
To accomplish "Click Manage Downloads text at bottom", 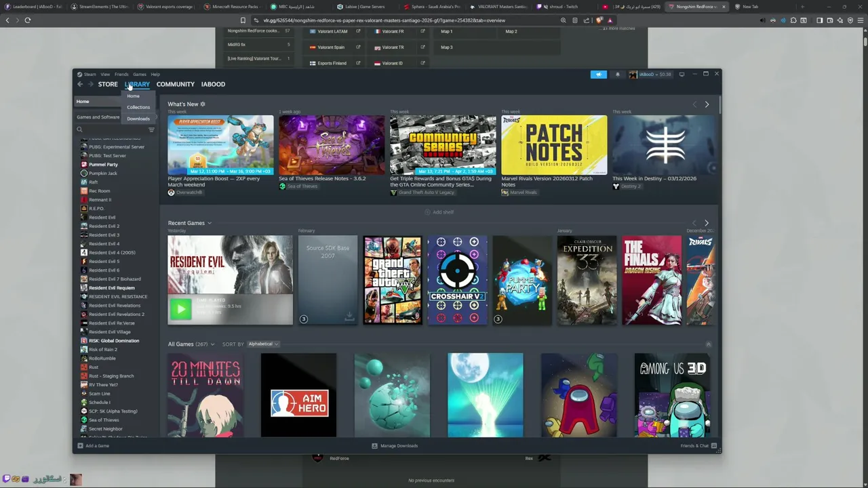I will [x=399, y=446].
